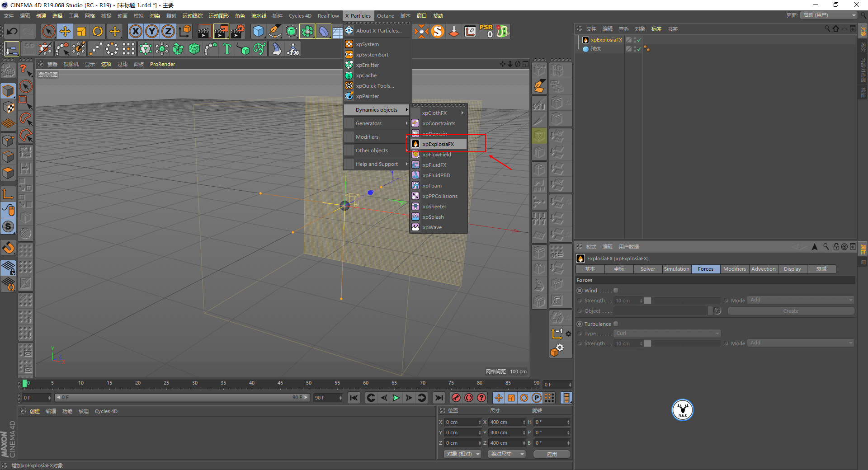Open the MoText T icon
868x470 pixels.
click(x=227, y=49)
